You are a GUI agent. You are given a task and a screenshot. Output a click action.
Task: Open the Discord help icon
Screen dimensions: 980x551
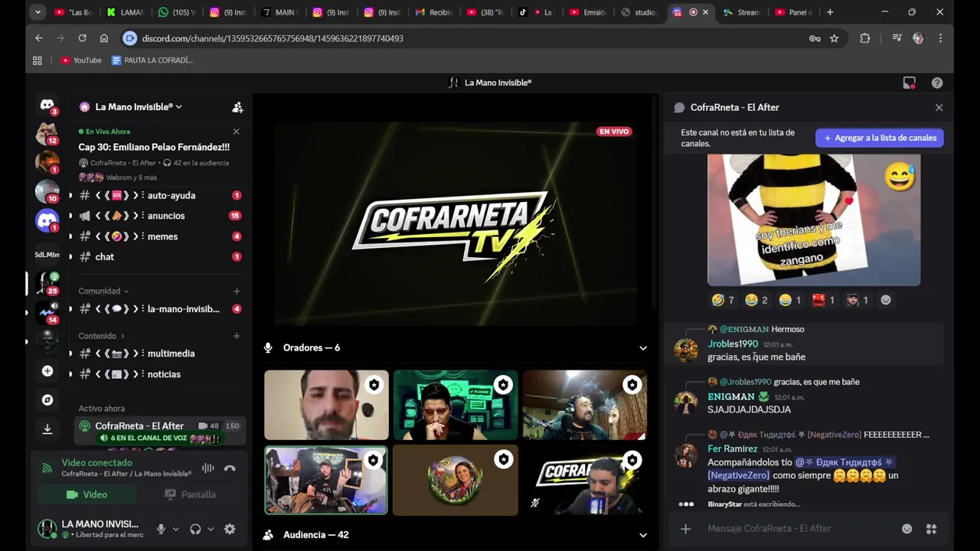tap(937, 83)
